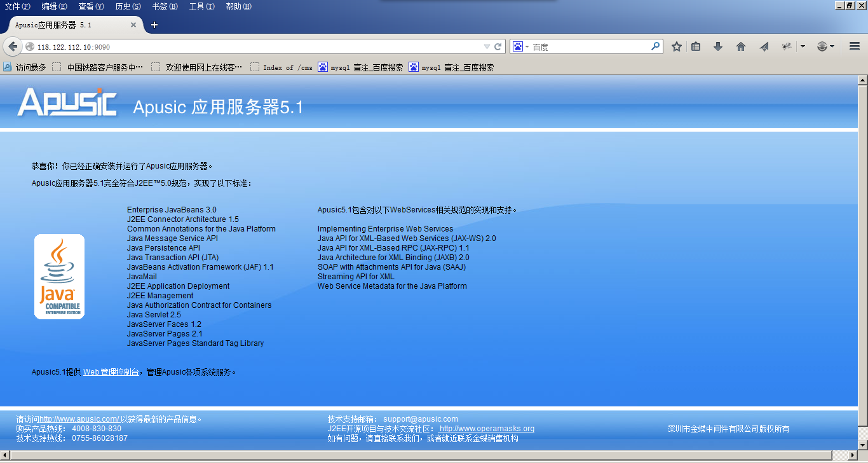The width and height of the screenshot is (868, 463).
Task: Click horizontal scrollbar left arrow
Action: point(5,455)
